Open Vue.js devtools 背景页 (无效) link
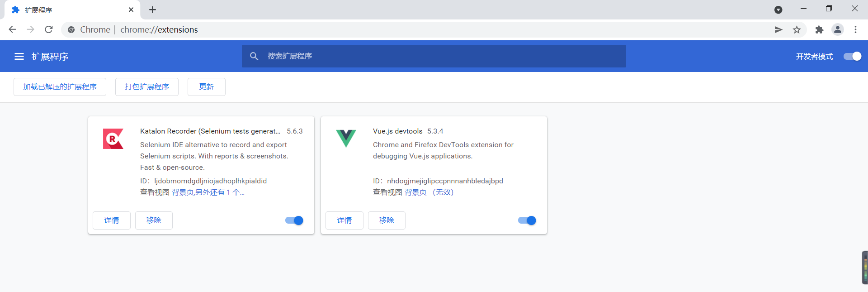Viewport: 868px width, 292px height. [x=429, y=192]
